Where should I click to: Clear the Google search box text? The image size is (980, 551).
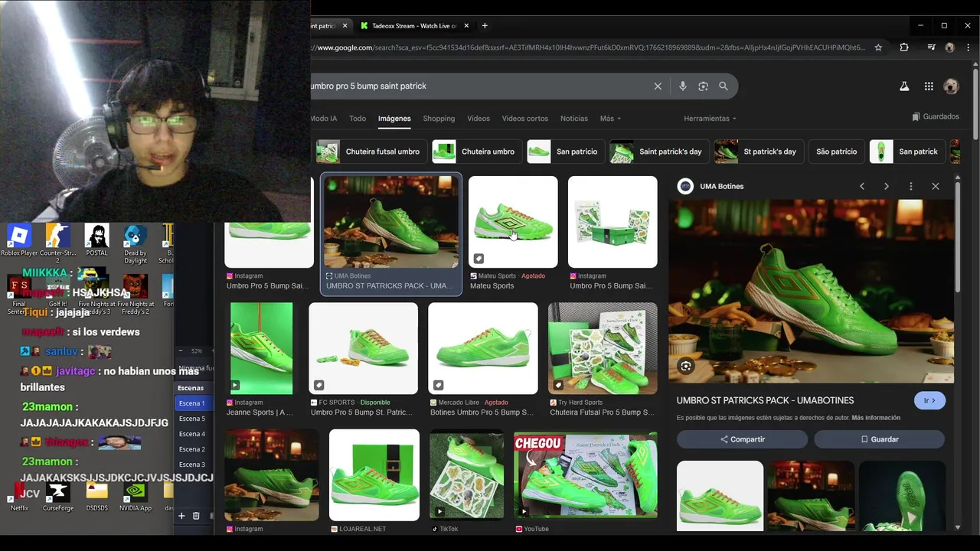[x=658, y=86]
